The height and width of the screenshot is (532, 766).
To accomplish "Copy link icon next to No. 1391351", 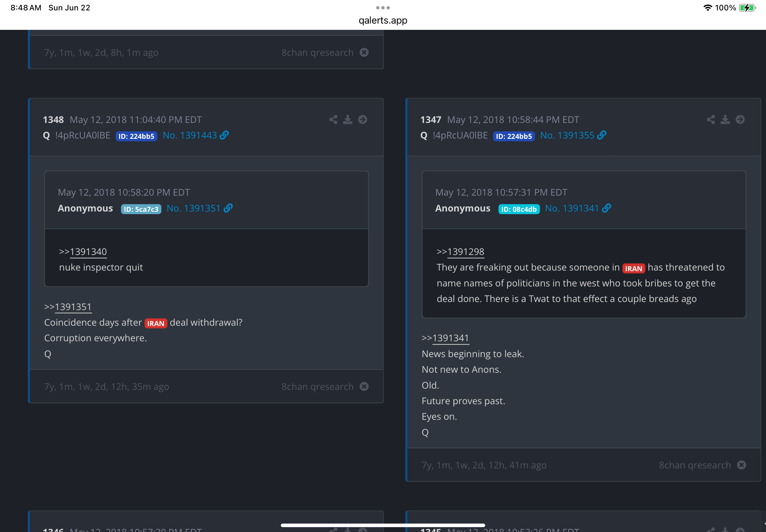I will (x=228, y=208).
